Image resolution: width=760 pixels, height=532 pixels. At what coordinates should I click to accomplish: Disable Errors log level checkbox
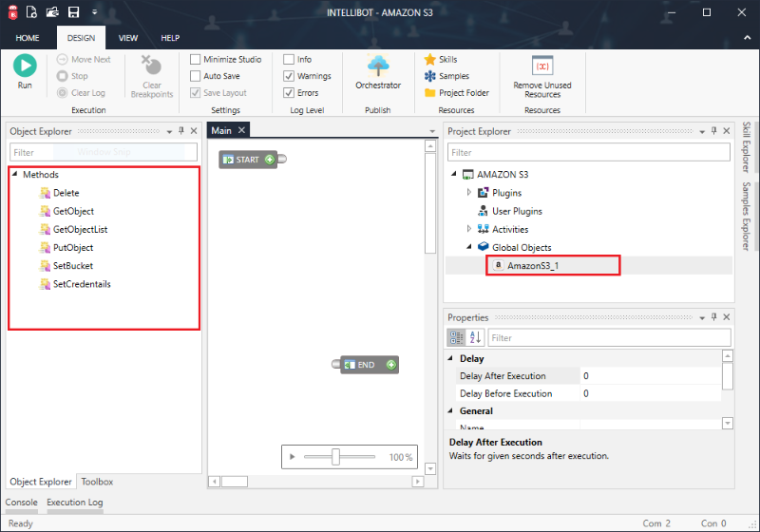(x=289, y=92)
